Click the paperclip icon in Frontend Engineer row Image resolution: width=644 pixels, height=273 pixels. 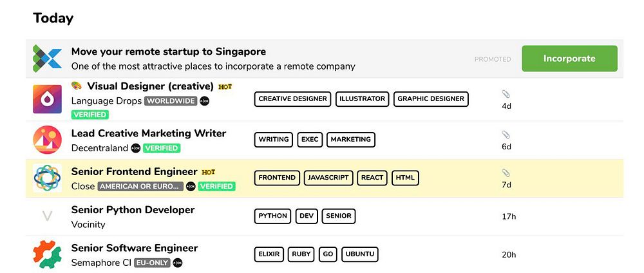coord(506,173)
